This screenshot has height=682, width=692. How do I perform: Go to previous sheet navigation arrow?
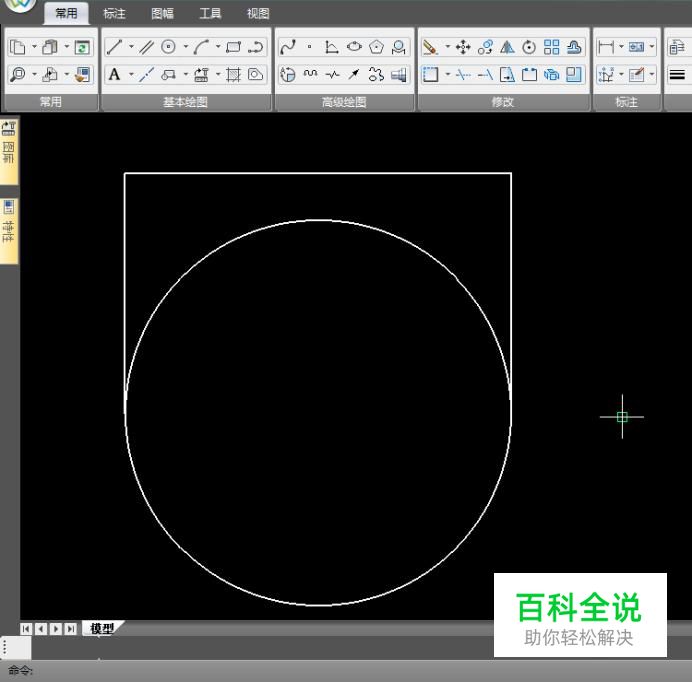[x=41, y=629]
